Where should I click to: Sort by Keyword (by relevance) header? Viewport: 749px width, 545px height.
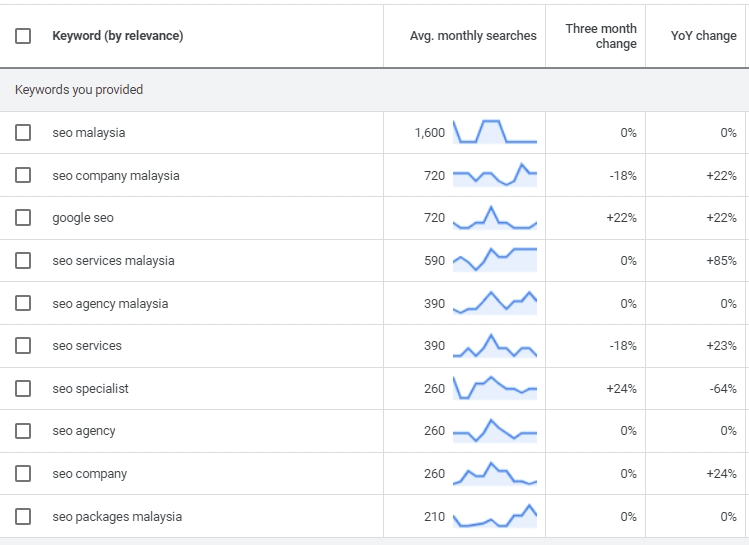click(118, 36)
